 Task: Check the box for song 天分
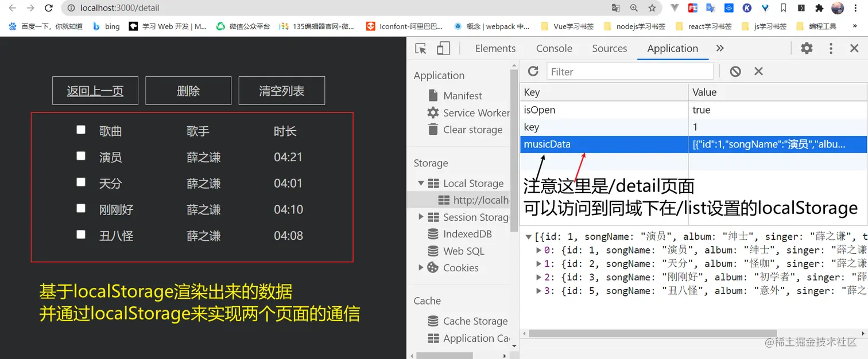[81, 182]
